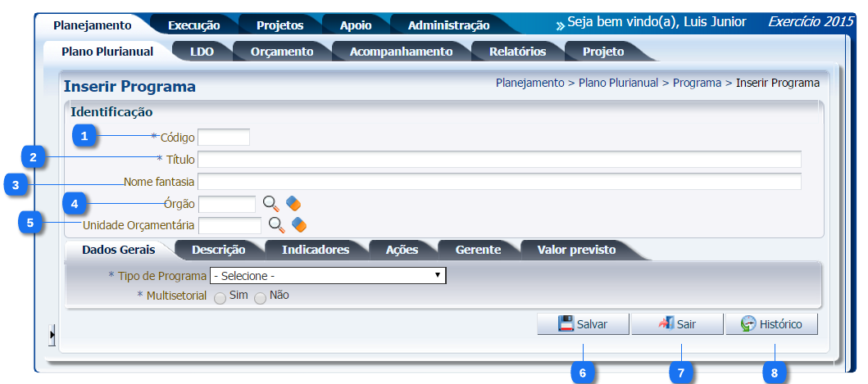
Task: Click the Unidade Orçamentária search magnifier icon
Action: coord(277,224)
